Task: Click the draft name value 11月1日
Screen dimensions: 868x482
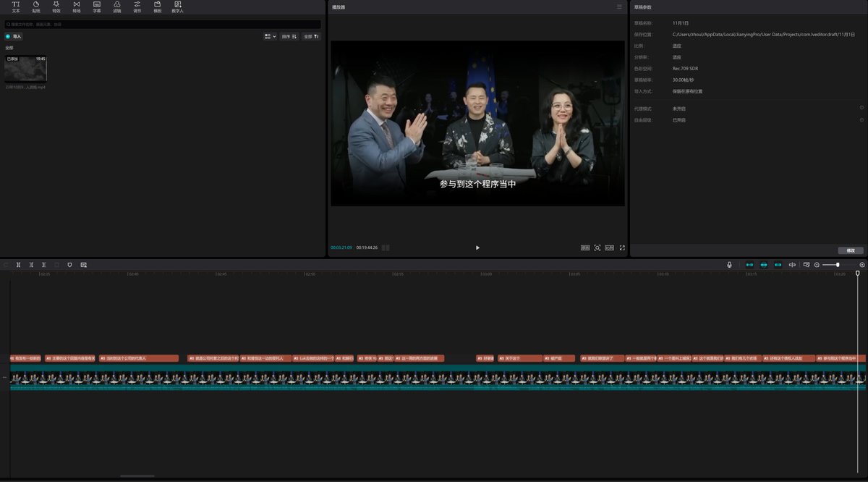Action: (x=681, y=23)
